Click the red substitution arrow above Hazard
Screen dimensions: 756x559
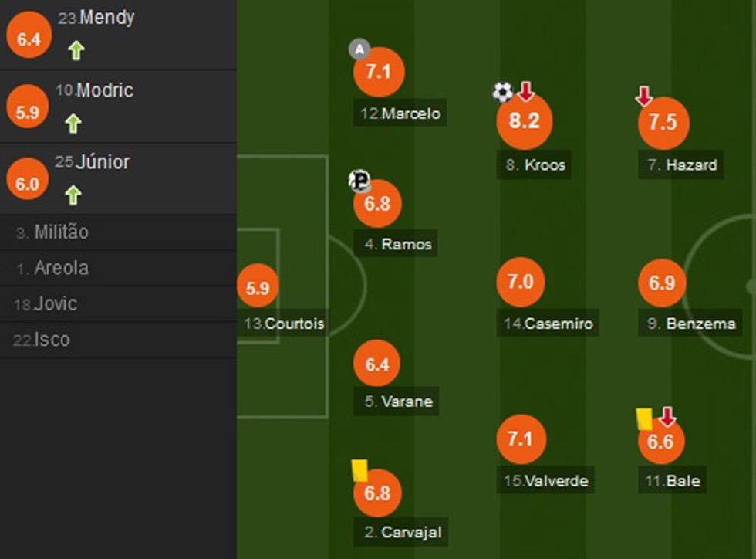[643, 96]
